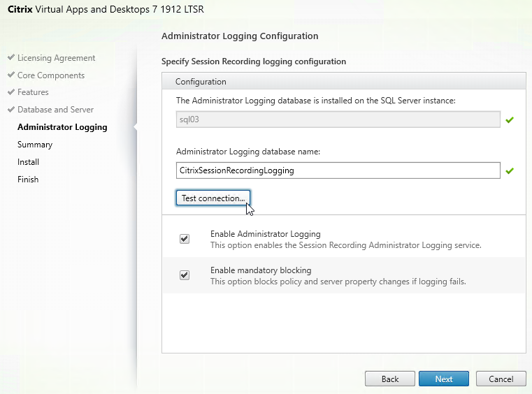
Task: Cancel the installation wizard
Action: (x=501, y=379)
